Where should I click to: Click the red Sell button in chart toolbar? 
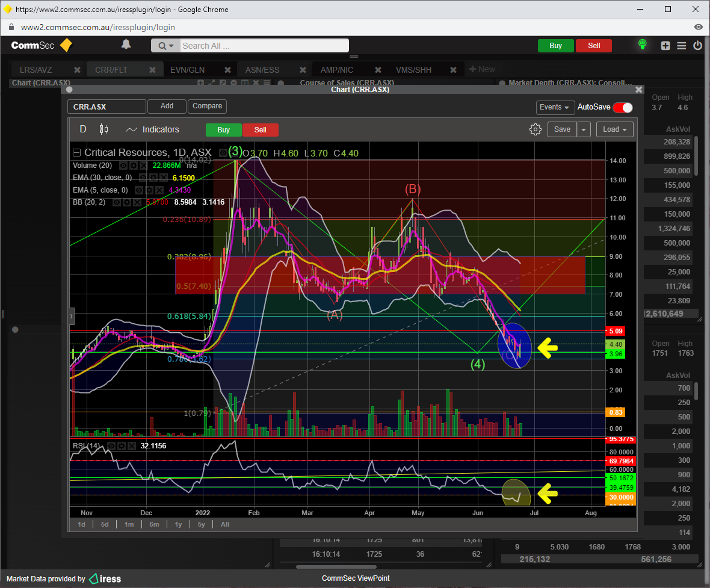[260, 129]
